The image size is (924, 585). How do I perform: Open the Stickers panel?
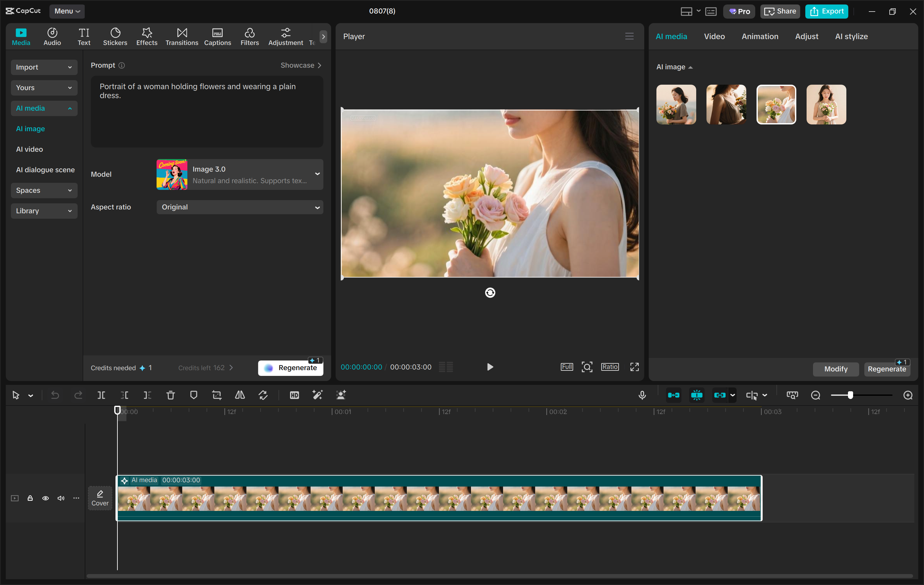coord(115,37)
